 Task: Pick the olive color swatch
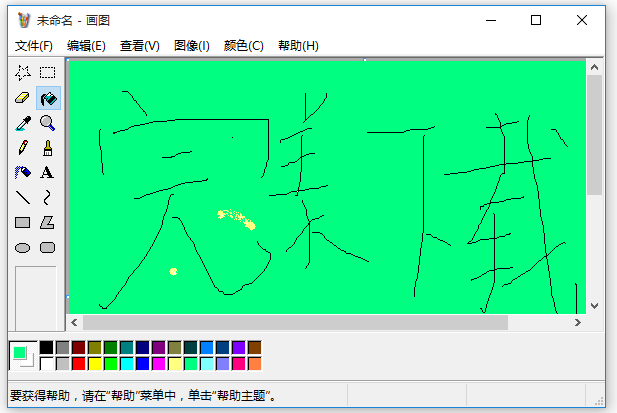point(95,348)
